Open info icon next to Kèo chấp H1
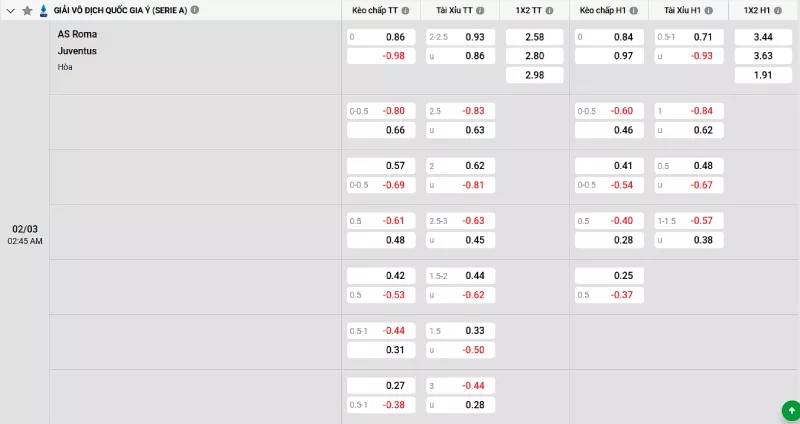The width and height of the screenshot is (800, 424). coord(634,10)
